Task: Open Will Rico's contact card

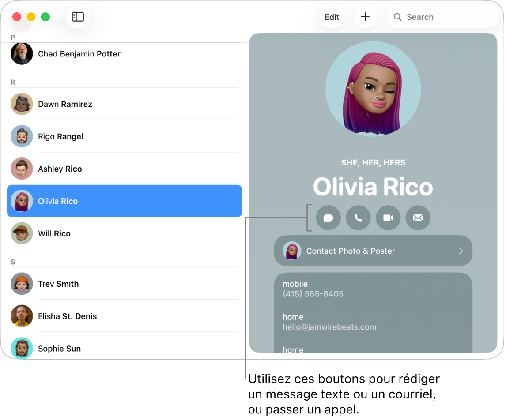Action: [54, 233]
